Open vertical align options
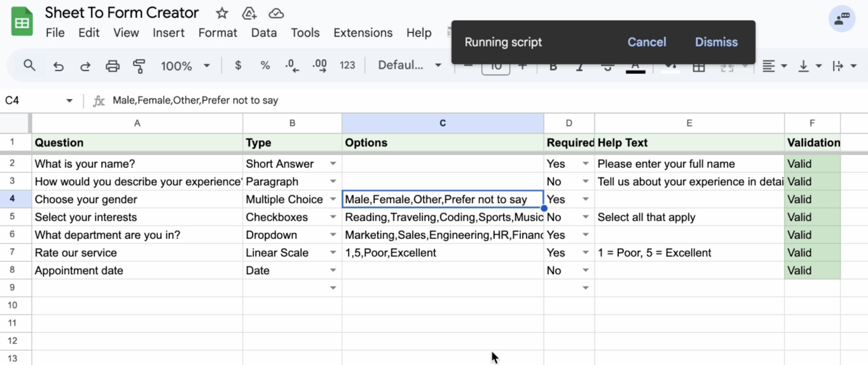 coord(809,66)
